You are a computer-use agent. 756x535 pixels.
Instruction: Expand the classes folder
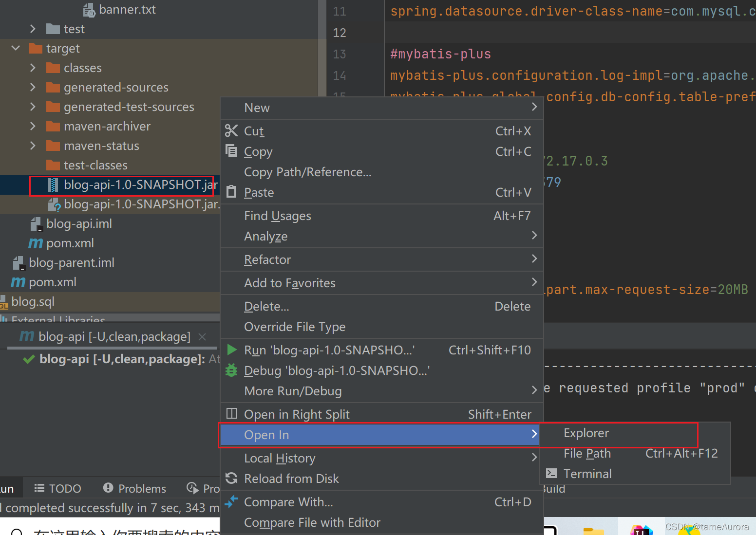(33, 68)
